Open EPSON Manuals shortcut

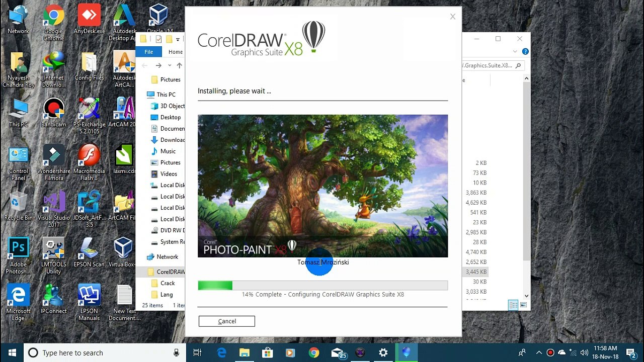pos(89,303)
